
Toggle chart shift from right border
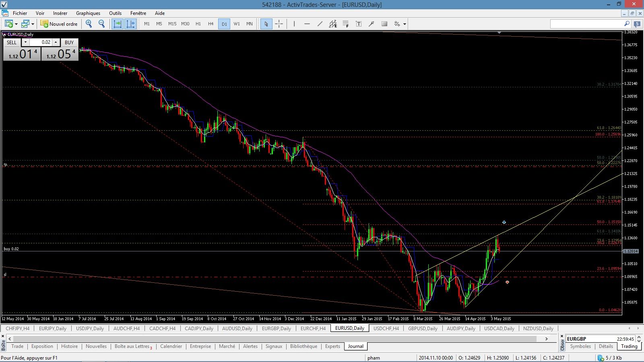130,24
